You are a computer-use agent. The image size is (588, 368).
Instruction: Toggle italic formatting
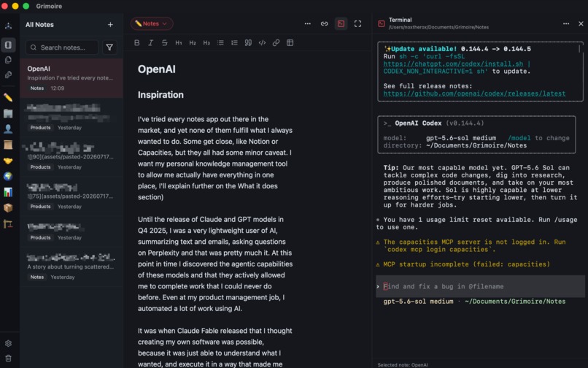click(151, 43)
